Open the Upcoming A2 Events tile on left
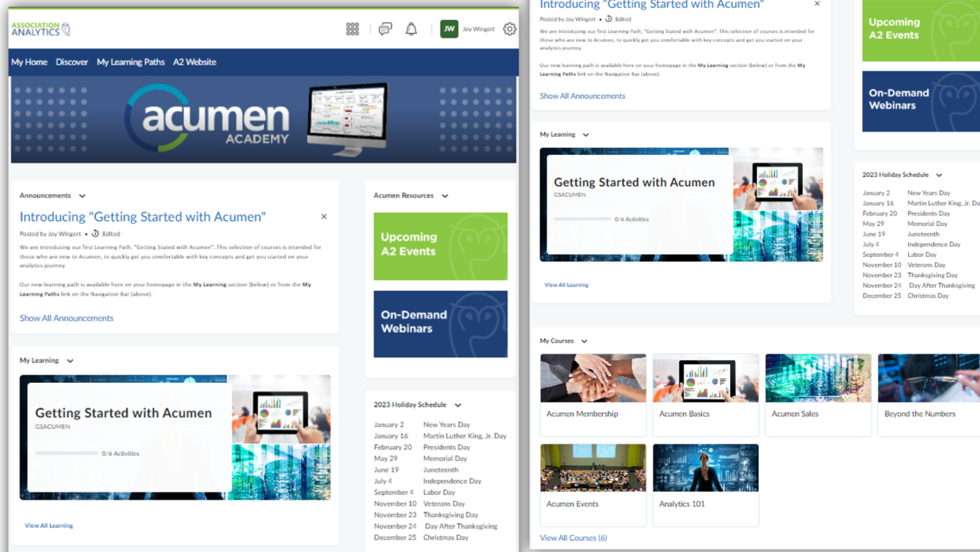This screenshot has height=552, width=980. [440, 246]
